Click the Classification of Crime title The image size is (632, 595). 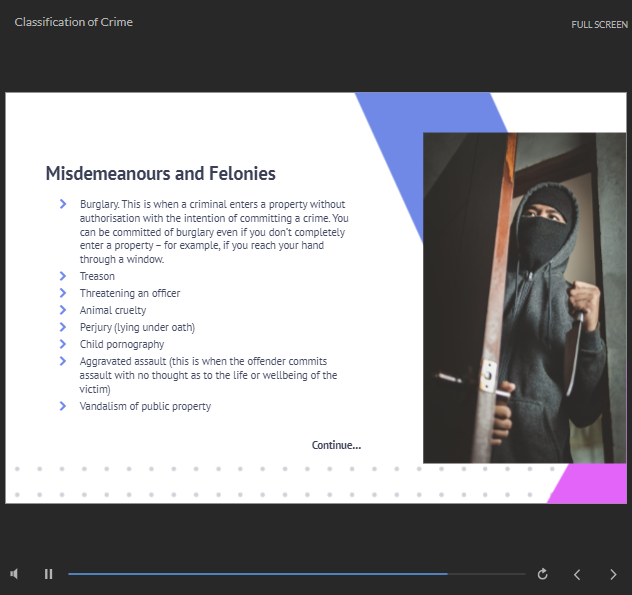click(x=73, y=22)
